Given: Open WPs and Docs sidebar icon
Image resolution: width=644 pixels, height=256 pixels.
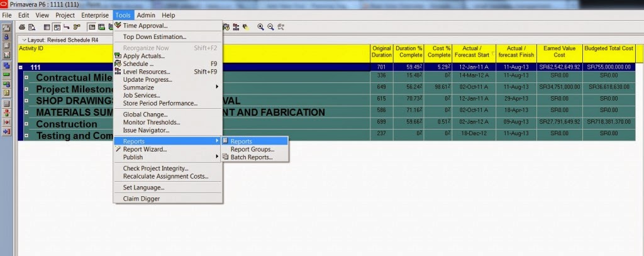Looking at the screenshot, I should [6, 93].
